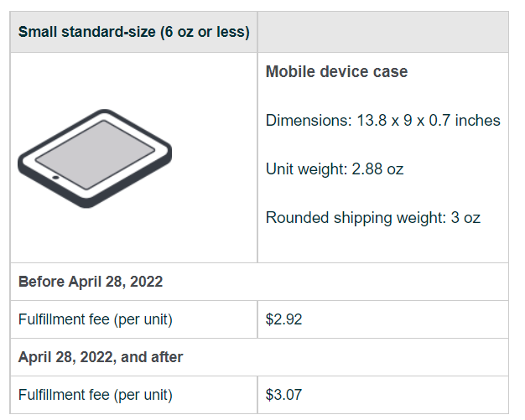Select the $2.92 fee amount
The image size is (525, 420).
click(x=283, y=319)
